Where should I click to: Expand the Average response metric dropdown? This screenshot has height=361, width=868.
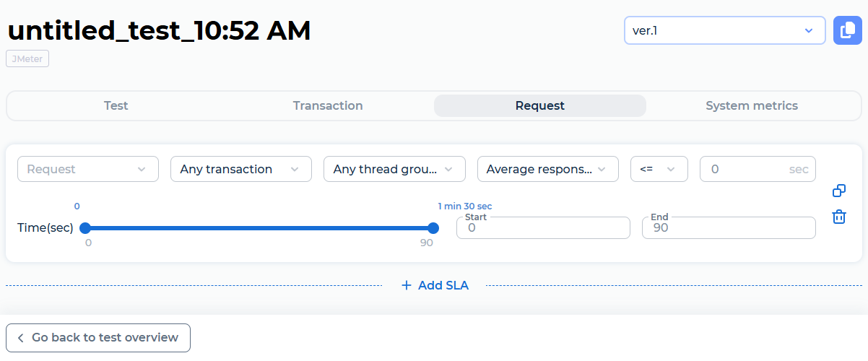pyautogui.click(x=547, y=169)
